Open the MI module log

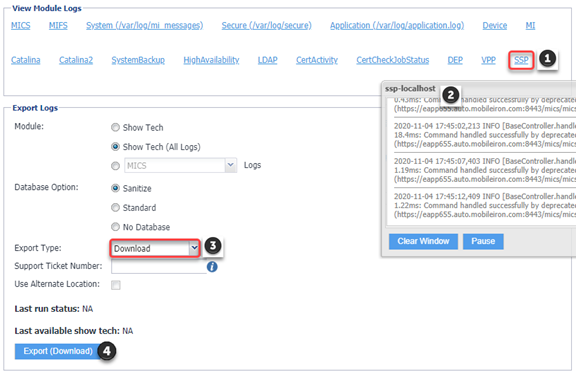pyautogui.click(x=530, y=26)
